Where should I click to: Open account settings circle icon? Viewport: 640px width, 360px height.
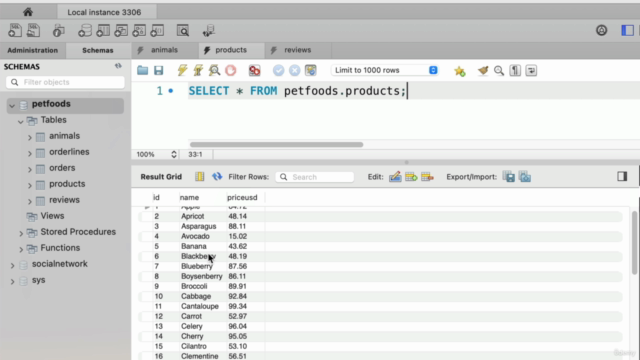(x=601, y=30)
